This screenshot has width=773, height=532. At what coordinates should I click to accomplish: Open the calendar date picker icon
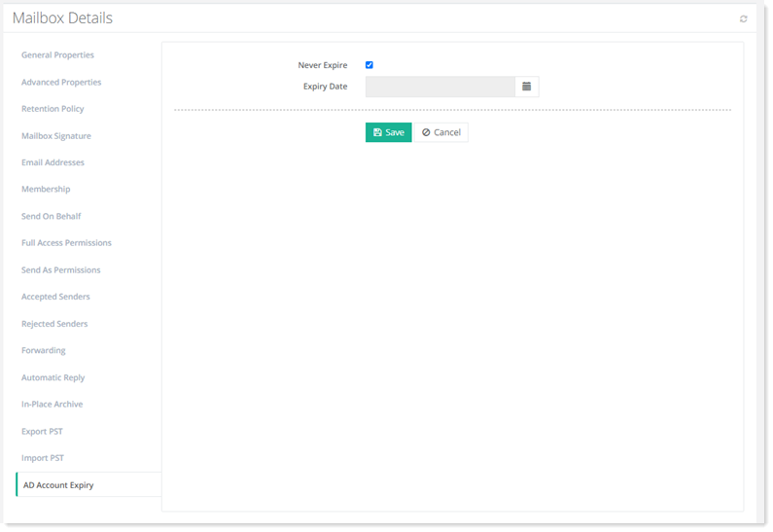tap(526, 87)
